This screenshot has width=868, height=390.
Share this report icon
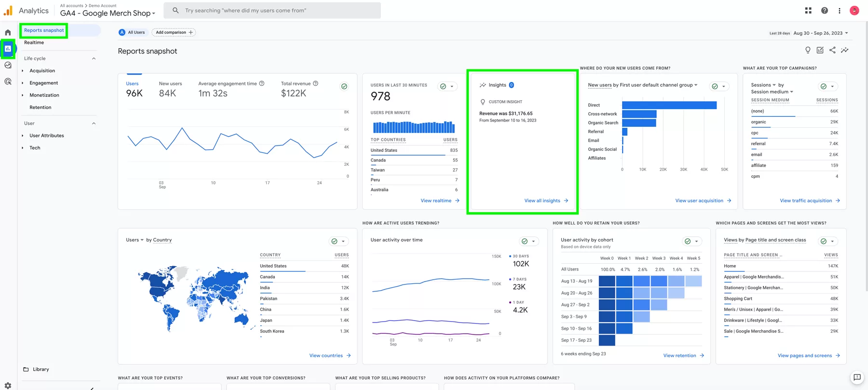pyautogui.click(x=832, y=50)
